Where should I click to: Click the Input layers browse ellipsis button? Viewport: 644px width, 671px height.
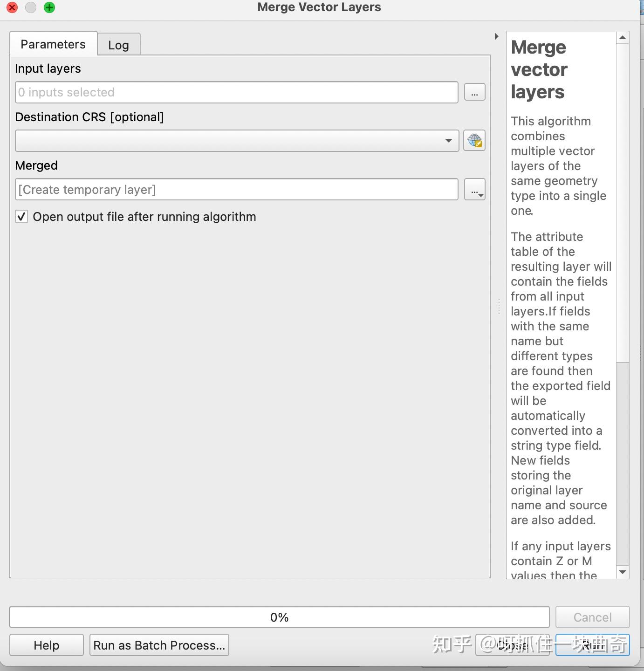click(474, 92)
